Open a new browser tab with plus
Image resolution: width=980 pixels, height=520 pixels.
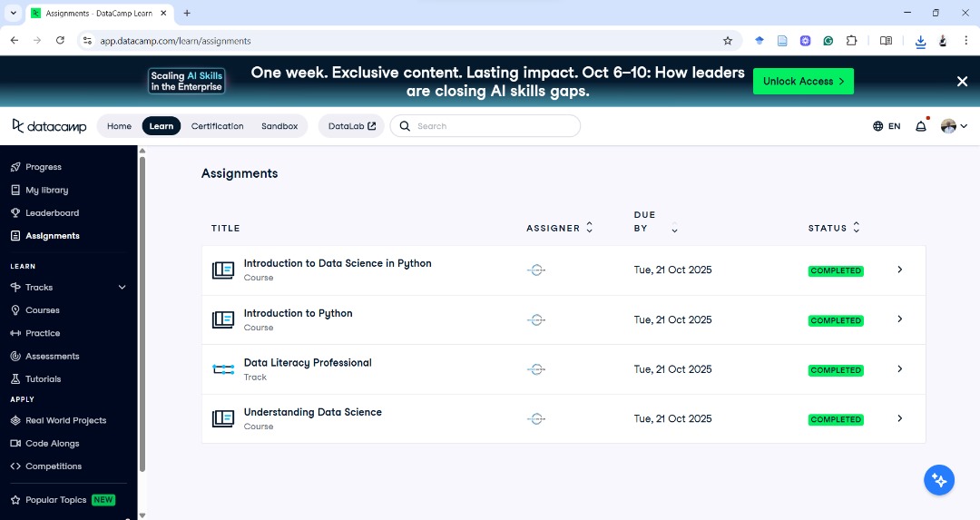187,13
